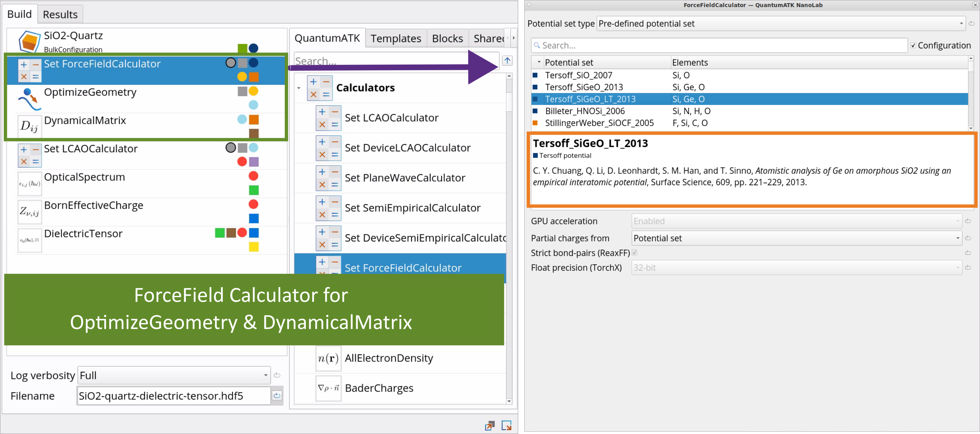Click the AllElectronDensity n(r) icon
Image resolution: width=980 pixels, height=434 pixels.
[x=328, y=358]
